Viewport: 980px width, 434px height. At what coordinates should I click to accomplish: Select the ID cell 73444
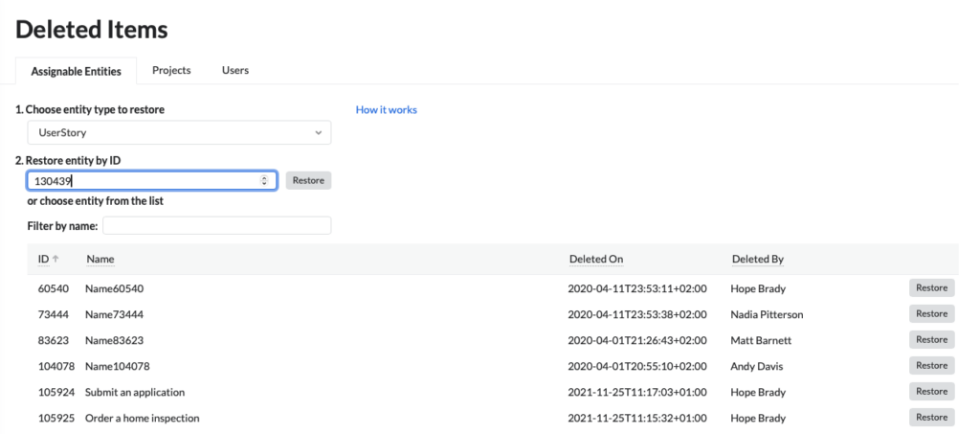tap(54, 314)
